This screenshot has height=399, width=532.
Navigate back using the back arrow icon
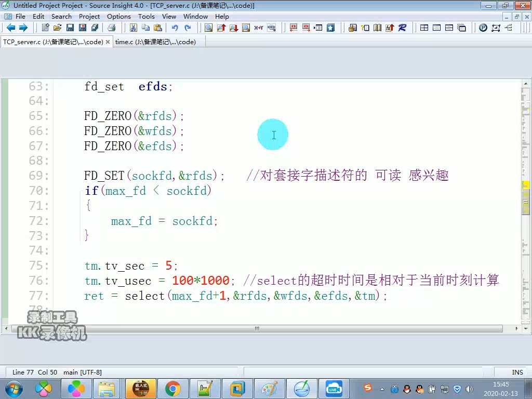pos(11,28)
